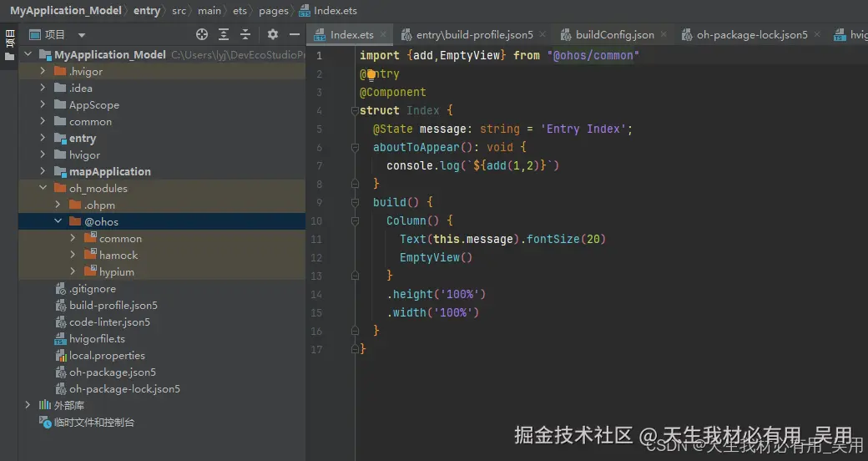Click the local.properties file icon
This screenshot has height=461, width=868.
tap(60, 355)
